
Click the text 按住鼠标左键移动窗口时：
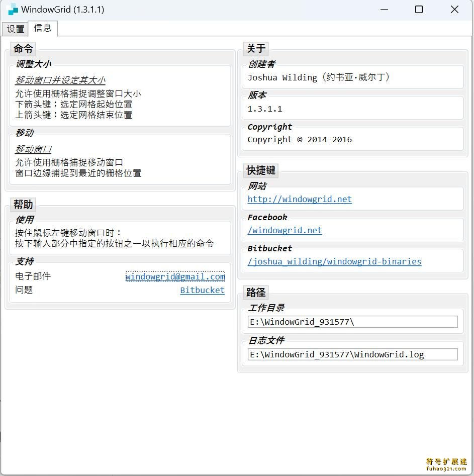pyautogui.click(x=69, y=233)
